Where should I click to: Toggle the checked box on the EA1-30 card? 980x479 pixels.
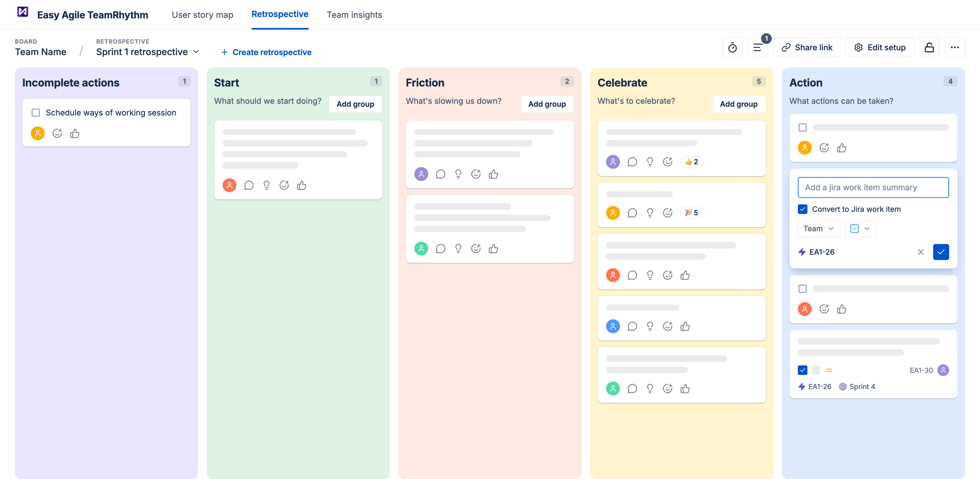pyautogui.click(x=803, y=370)
